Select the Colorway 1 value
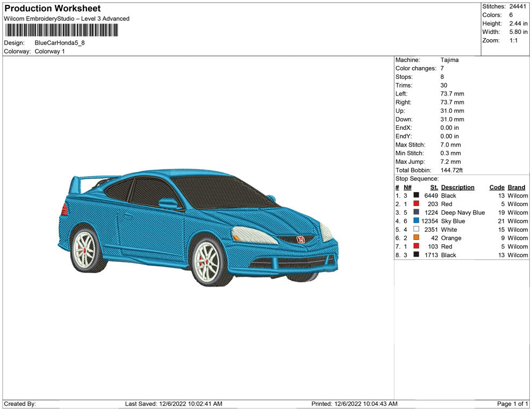The width and height of the screenshot is (532, 409). (x=49, y=52)
